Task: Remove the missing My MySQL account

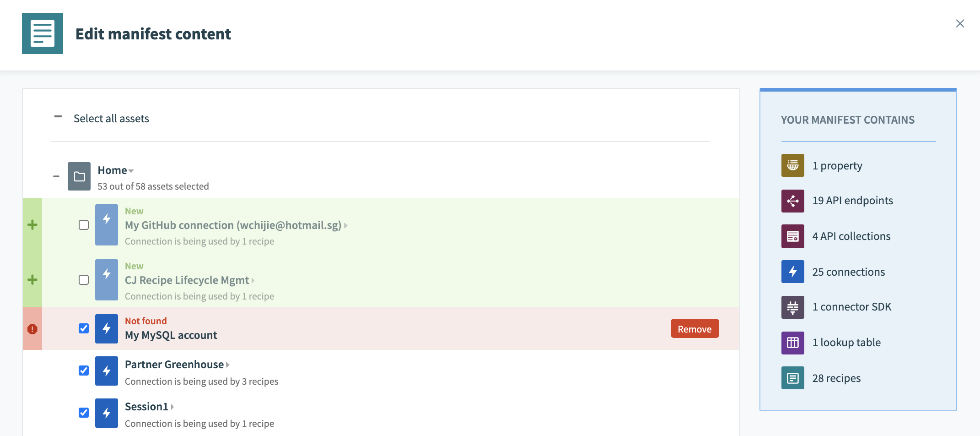Action: (x=694, y=329)
